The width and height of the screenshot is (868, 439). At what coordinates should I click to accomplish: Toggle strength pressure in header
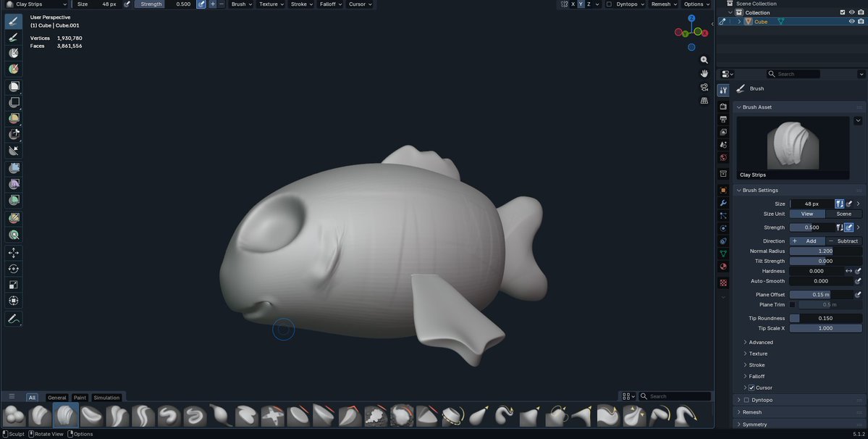tap(201, 4)
